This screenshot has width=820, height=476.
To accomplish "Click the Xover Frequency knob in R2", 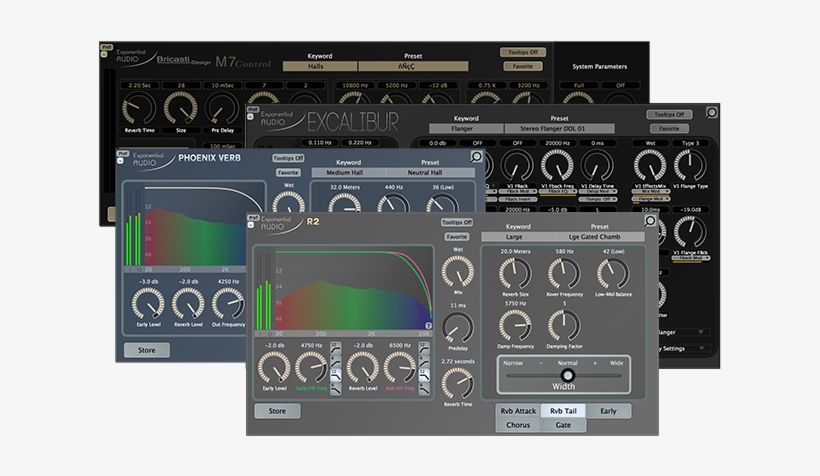I will (564, 274).
